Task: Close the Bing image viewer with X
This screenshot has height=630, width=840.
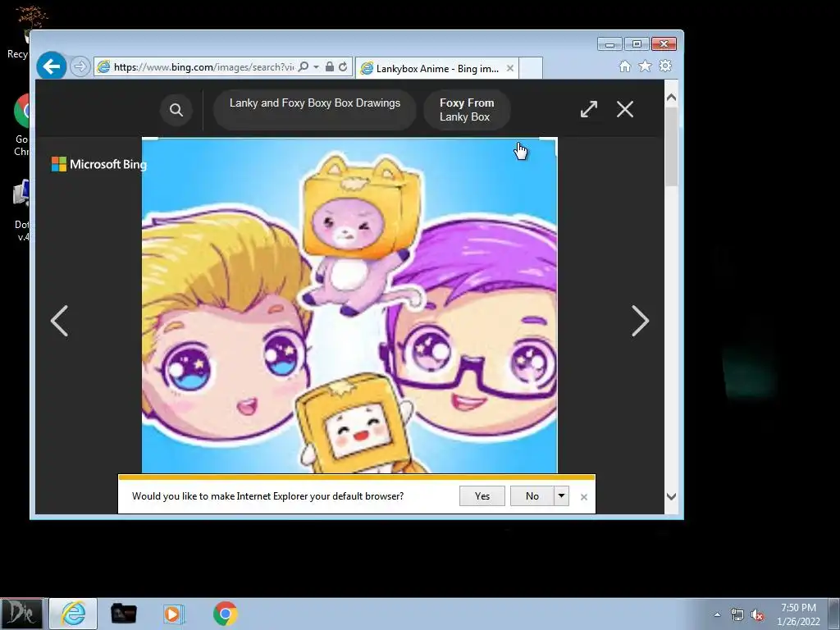Action: pos(624,109)
